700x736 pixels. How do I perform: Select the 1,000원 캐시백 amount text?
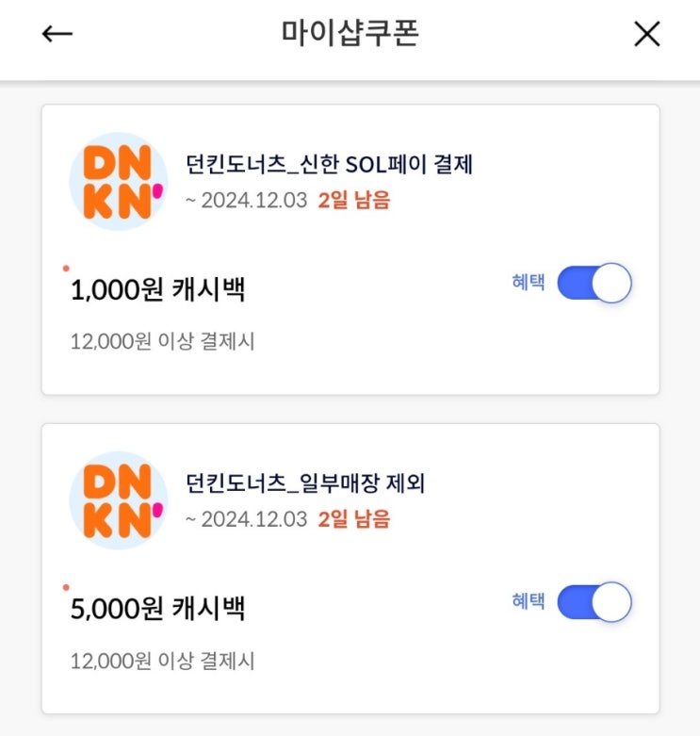[x=157, y=289]
